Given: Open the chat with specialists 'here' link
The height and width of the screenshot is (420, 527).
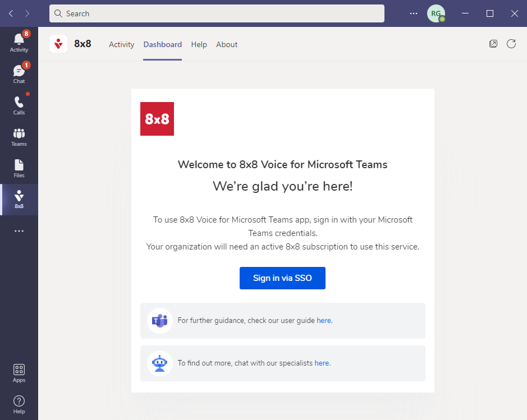Looking at the screenshot, I should (322, 363).
